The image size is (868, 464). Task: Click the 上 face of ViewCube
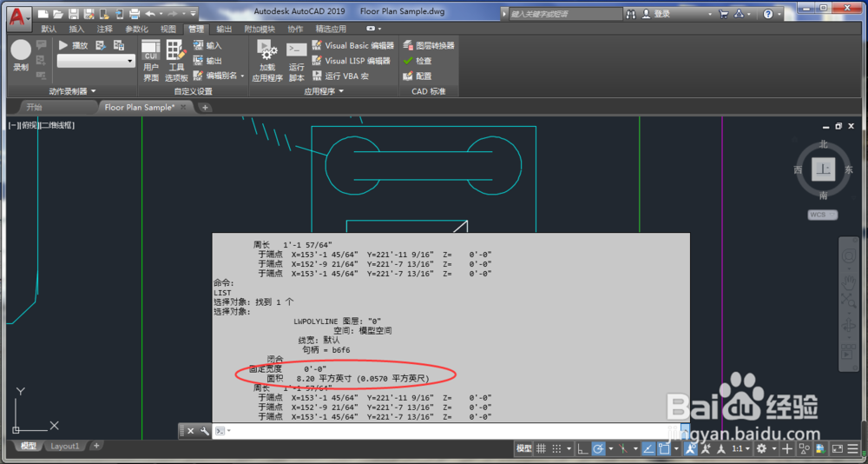(x=824, y=169)
